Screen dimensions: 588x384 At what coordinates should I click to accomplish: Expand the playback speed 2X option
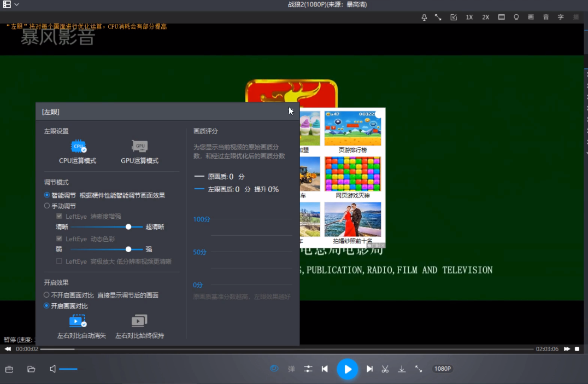pos(485,17)
